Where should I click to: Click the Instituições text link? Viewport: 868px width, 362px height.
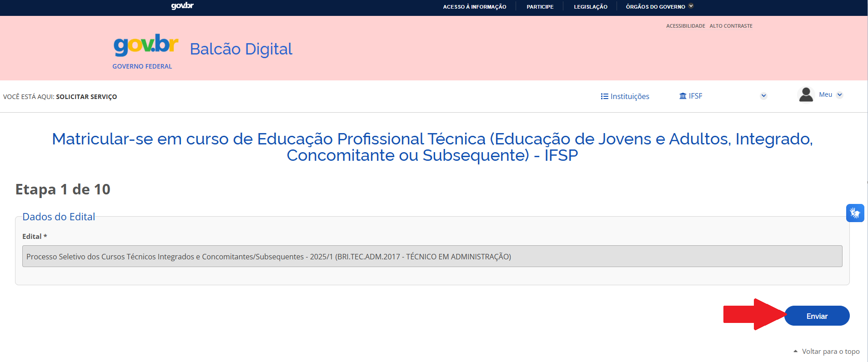coord(629,96)
